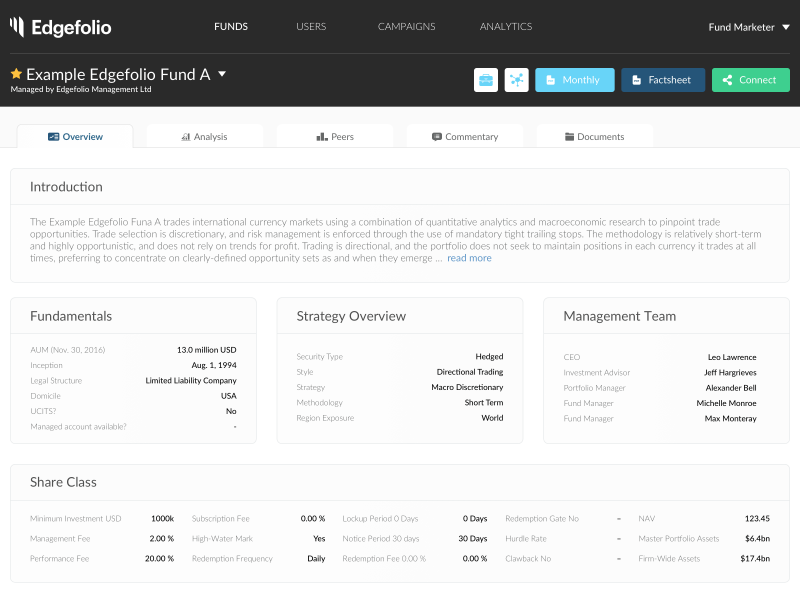800x600 pixels.
Task: Open the CAMPAIGNS menu
Action: point(407,27)
